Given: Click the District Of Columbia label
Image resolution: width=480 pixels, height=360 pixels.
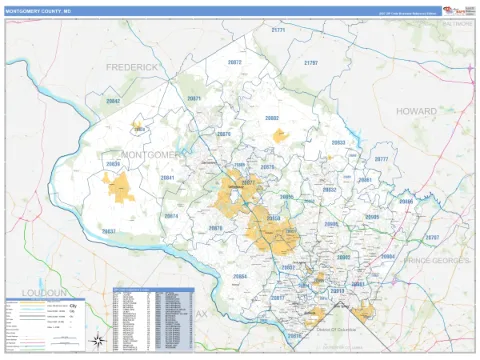Looking at the screenshot, I should pos(336,329).
